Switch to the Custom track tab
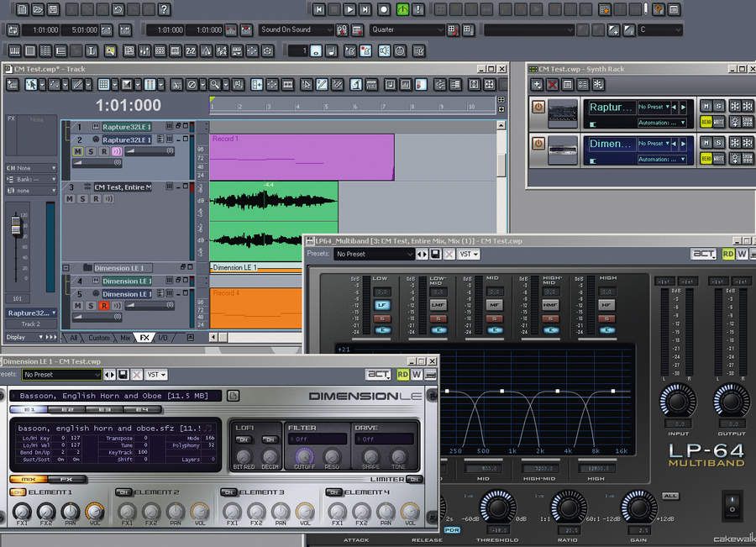The width and height of the screenshot is (756, 547). [99, 338]
